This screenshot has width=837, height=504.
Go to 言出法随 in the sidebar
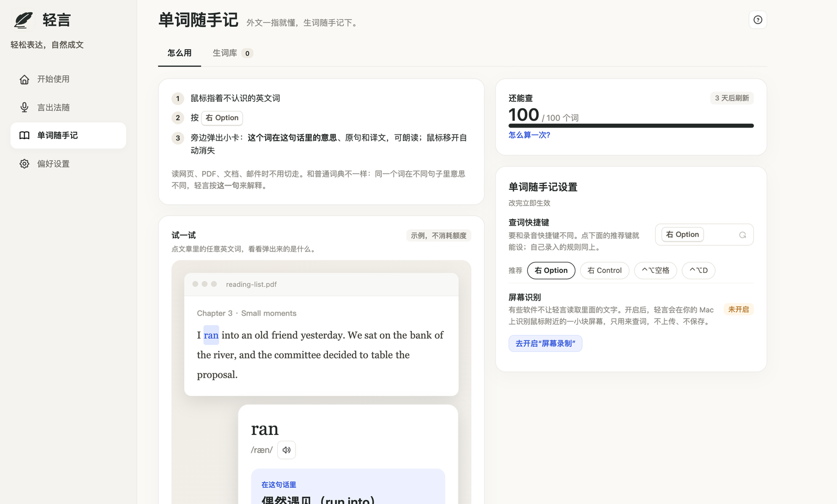click(68, 108)
